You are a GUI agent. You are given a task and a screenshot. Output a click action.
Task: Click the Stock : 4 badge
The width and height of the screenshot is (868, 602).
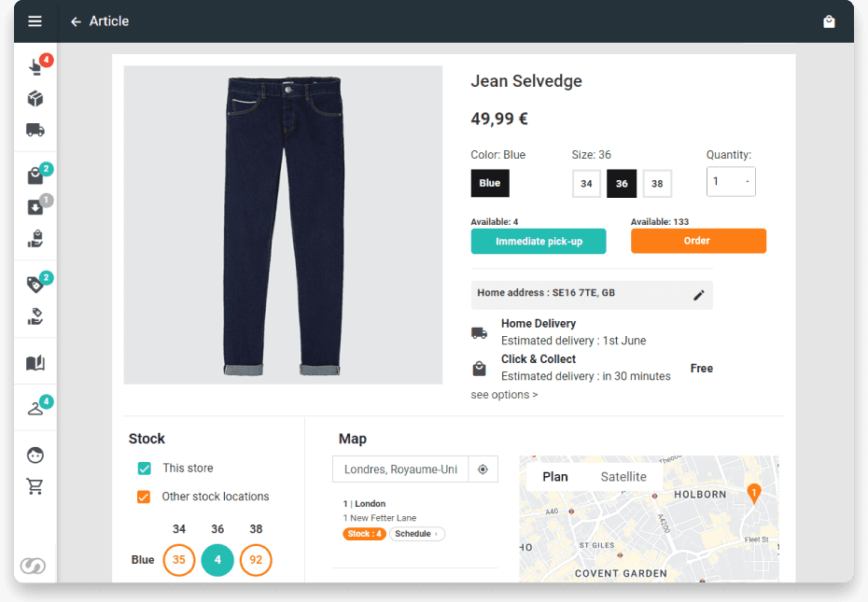[x=364, y=534]
